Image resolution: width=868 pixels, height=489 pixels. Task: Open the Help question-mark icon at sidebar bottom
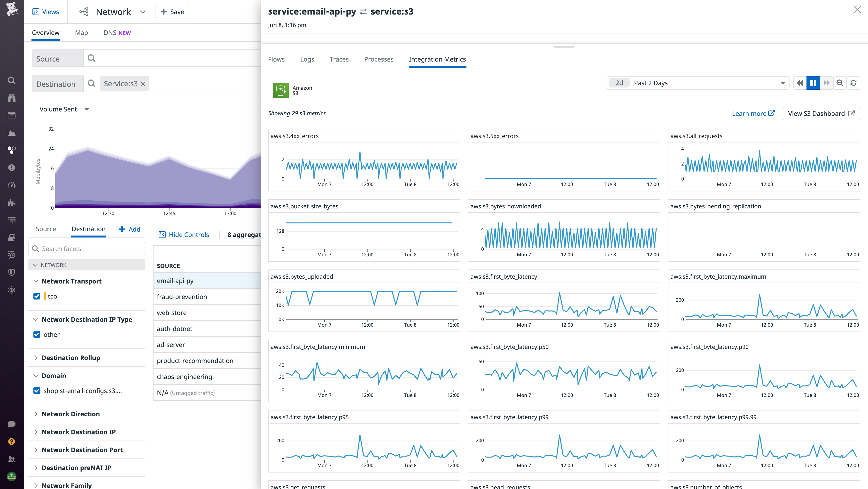11,442
